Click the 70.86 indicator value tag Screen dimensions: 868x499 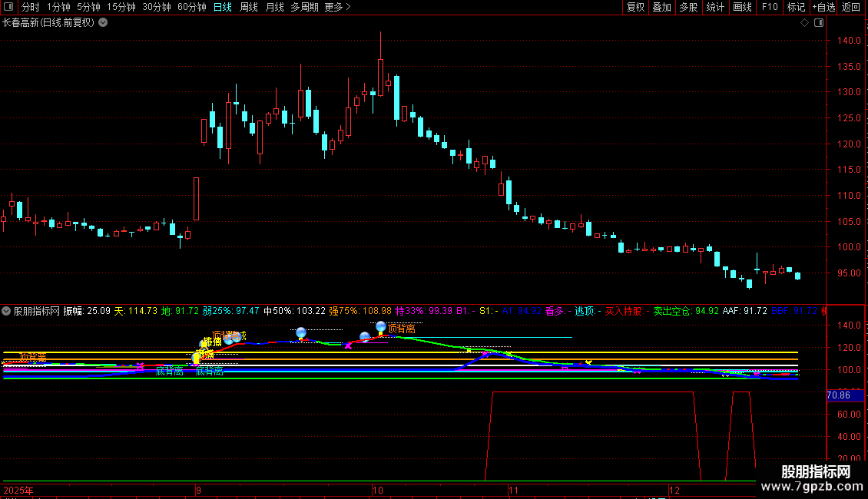click(x=838, y=396)
